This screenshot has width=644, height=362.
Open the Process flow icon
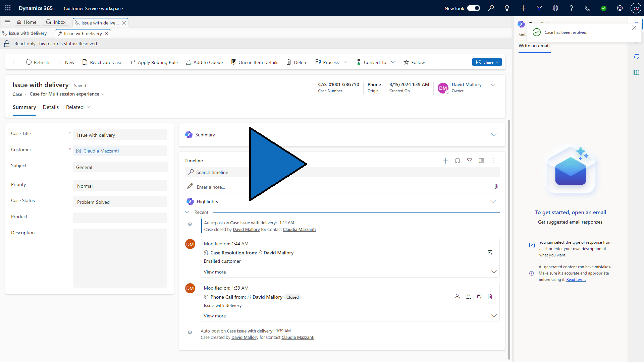318,62
